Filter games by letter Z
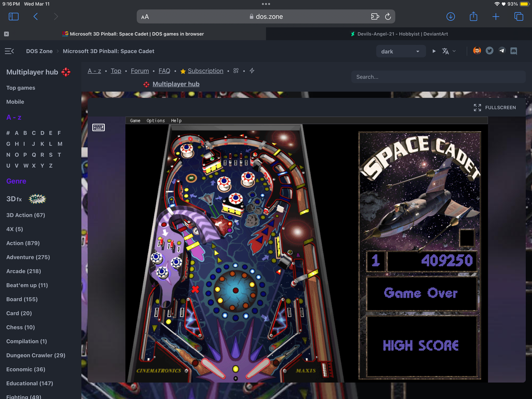The height and width of the screenshot is (399, 532). (51, 165)
